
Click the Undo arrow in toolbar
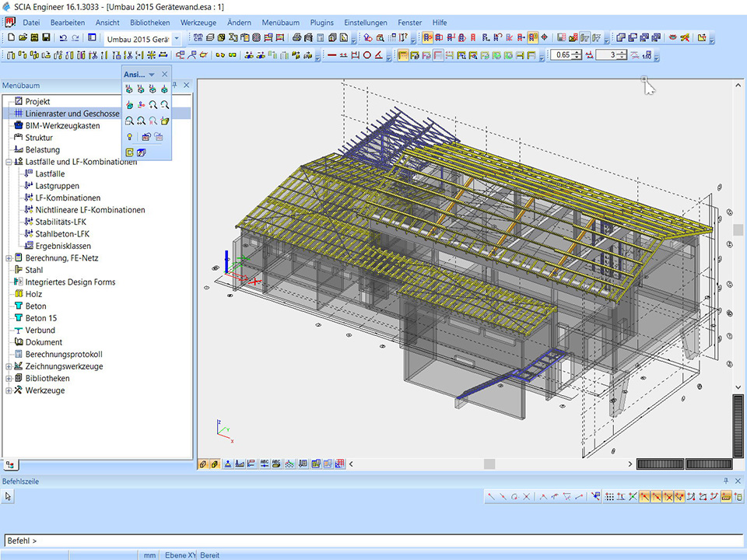click(x=62, y=37)
